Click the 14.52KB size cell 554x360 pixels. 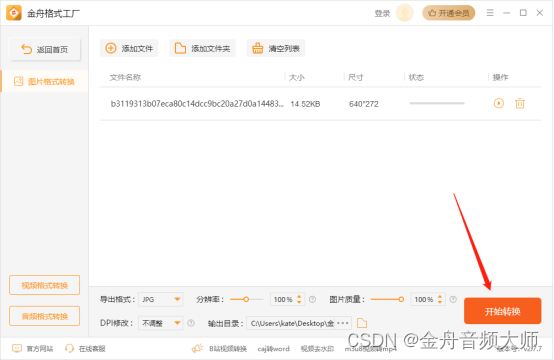(305, 104)
